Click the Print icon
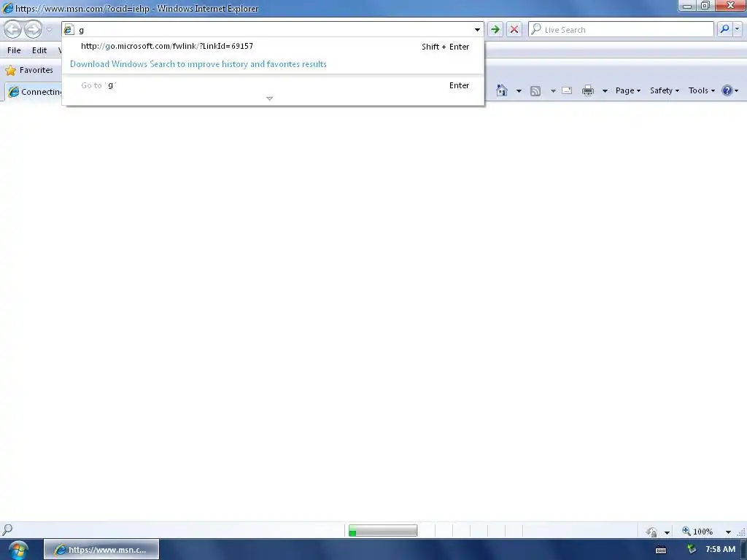The height and width of the screenshot is (560, 747). click(588, 90)
